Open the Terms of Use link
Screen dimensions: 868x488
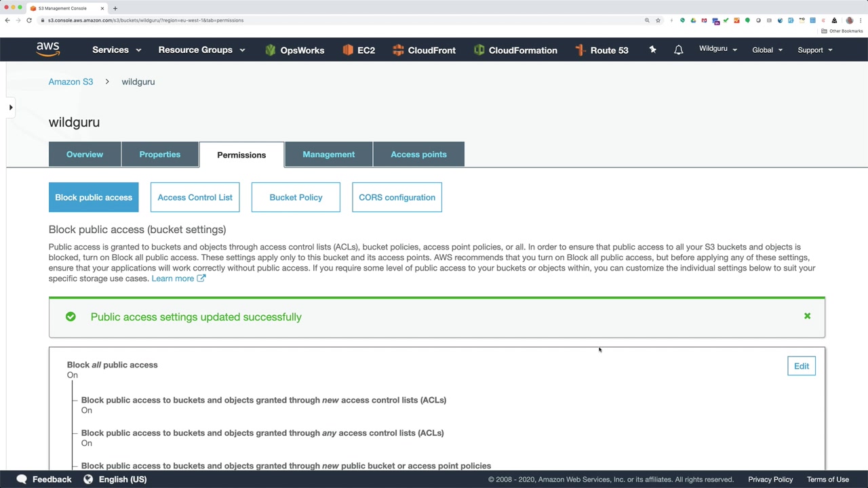click(828, 479)
